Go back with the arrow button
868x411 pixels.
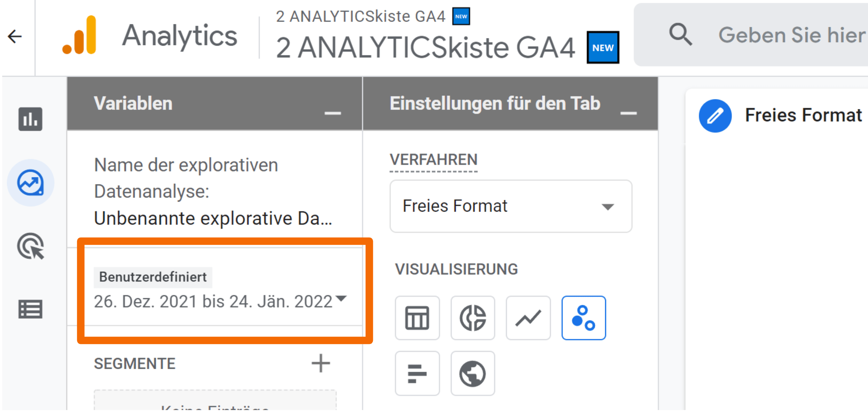pos(14,36)
